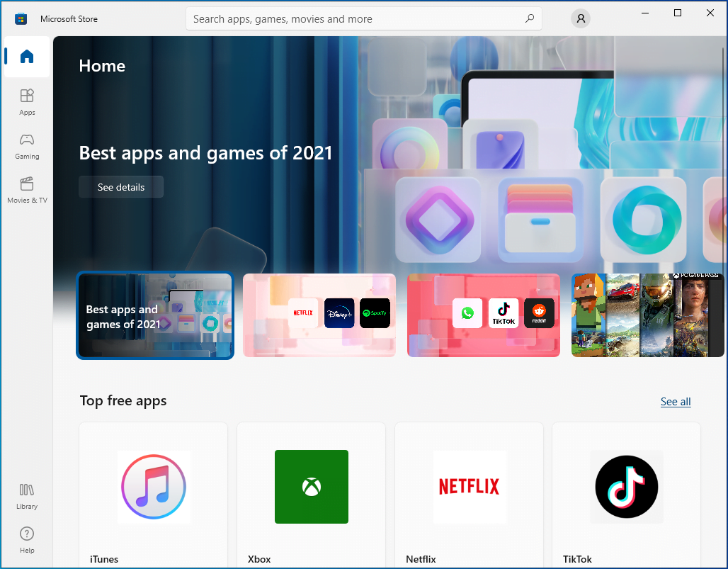Open the Home section in sidebar

(27, 57)
